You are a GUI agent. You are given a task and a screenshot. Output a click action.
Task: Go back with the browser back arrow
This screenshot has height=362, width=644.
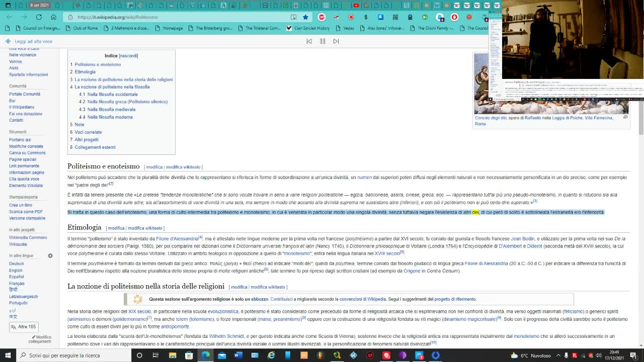pyautogui.click(x=9, y=17)
